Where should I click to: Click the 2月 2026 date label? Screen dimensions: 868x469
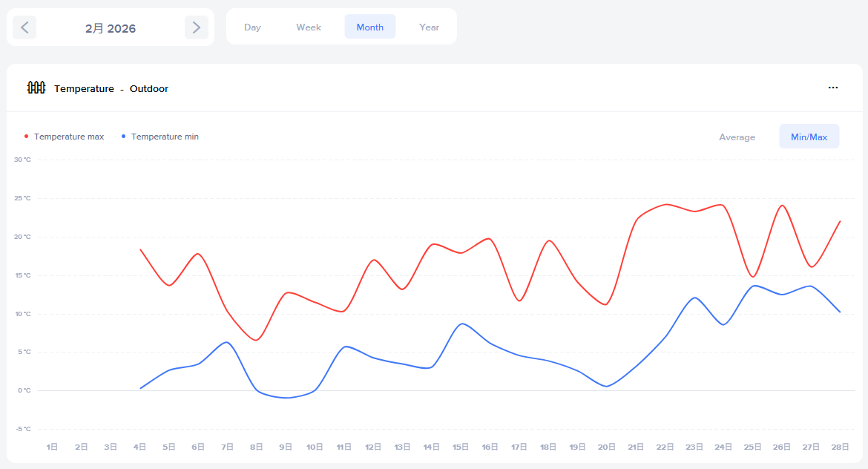[x=111, y=28]
